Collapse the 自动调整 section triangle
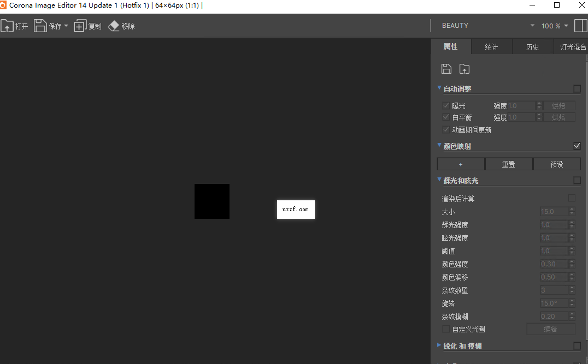The image size is (588, 364). pos(439,88)
